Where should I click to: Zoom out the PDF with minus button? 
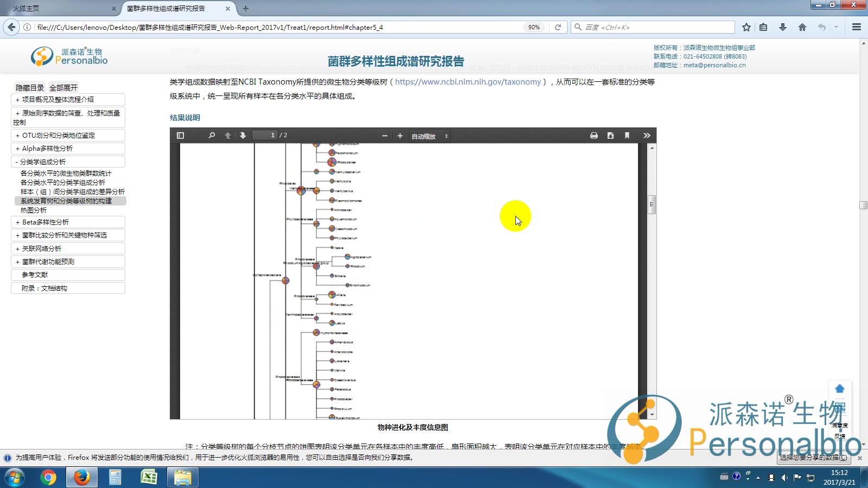pyautogui.click(x=385, y=136)
